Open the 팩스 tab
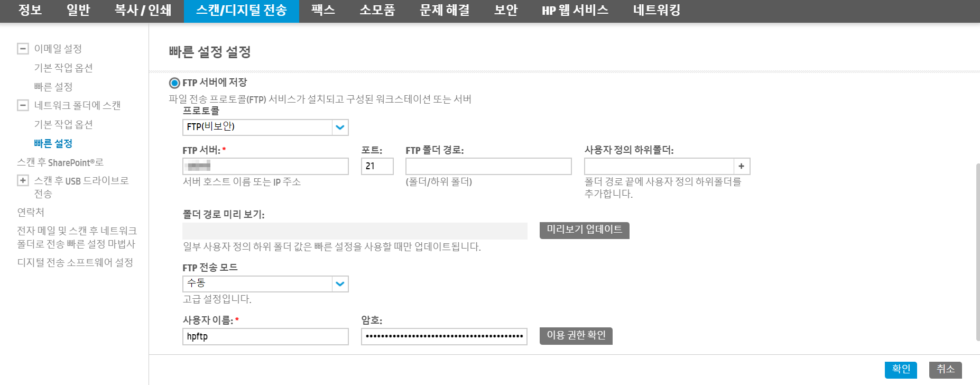Viewport: 980px width, 385px height. (323, 11)
